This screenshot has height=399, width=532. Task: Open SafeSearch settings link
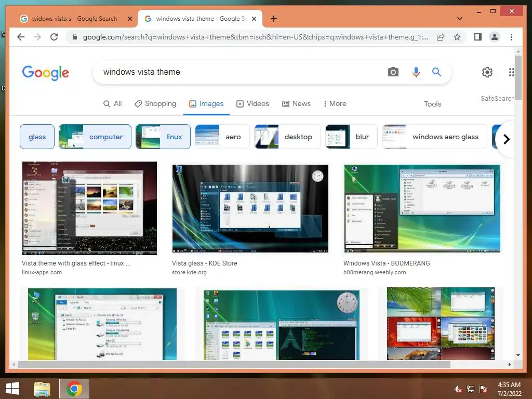point(497,98)
